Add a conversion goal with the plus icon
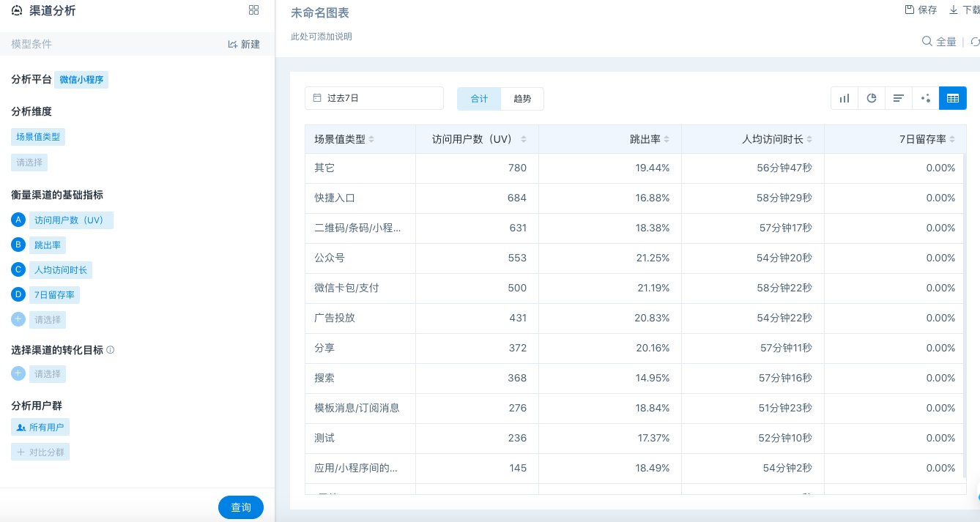This screenshot has width=980, height=522. tap(19, 373)
